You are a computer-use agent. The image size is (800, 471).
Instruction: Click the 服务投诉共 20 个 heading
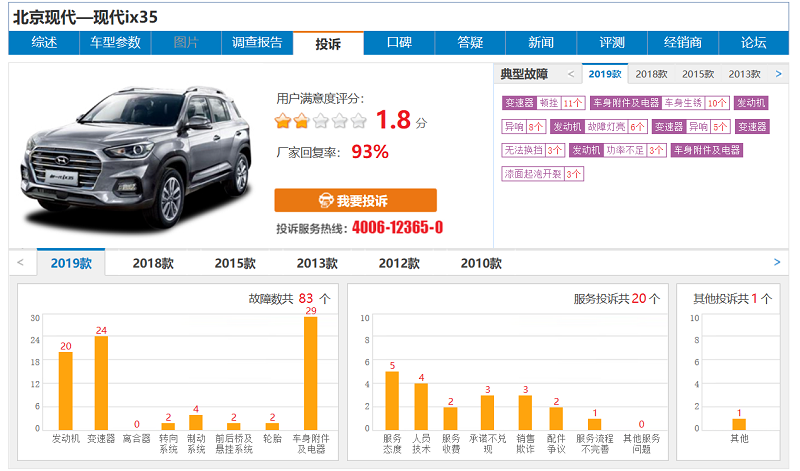click(616, 299)
